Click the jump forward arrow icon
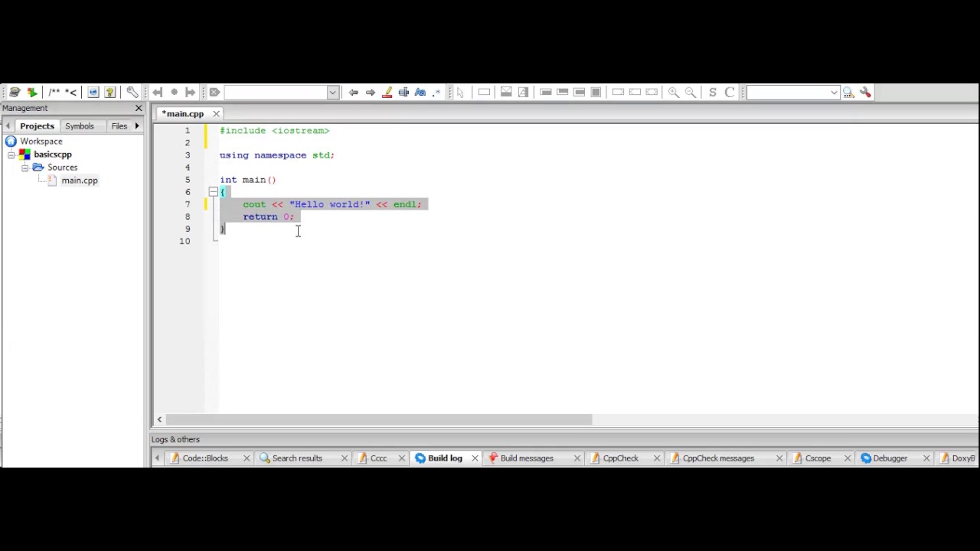 pos(190,92)
